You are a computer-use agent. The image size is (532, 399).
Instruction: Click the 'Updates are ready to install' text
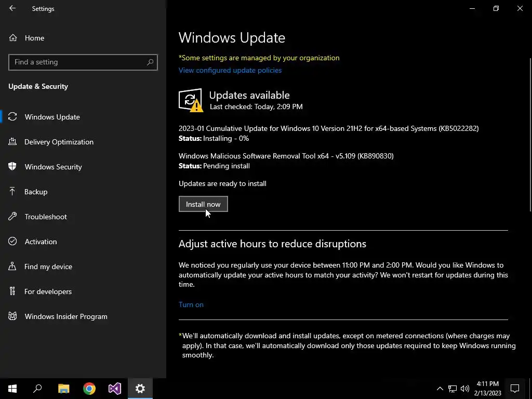coord(222,183)
